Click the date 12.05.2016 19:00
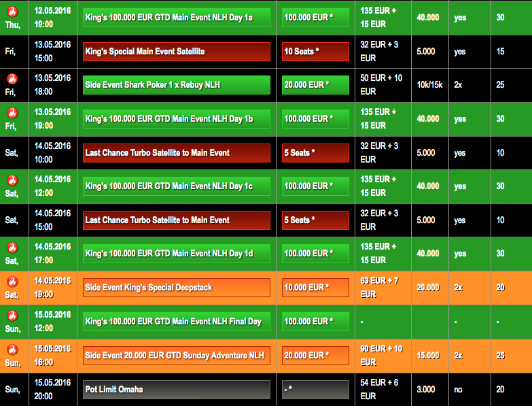Image resolution: width=532 pixels, height=406 pixels. pos(52,17)
